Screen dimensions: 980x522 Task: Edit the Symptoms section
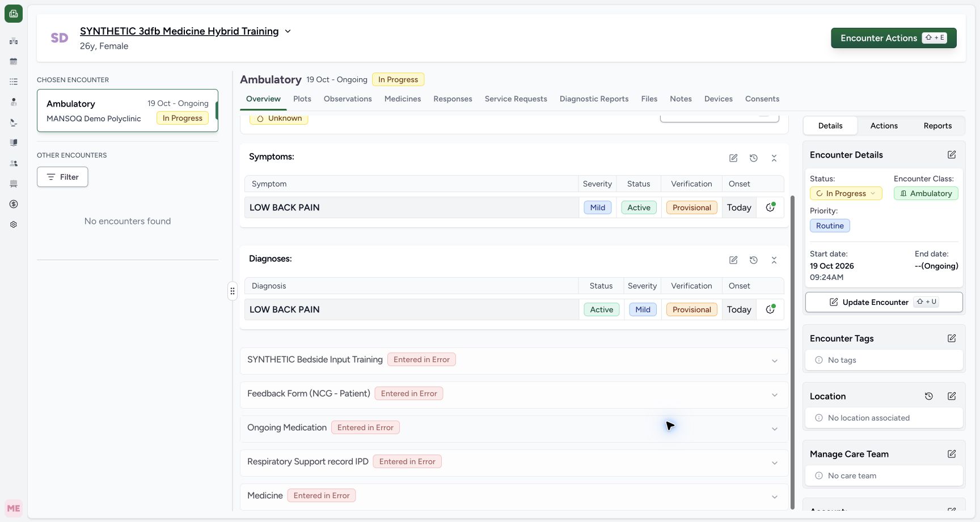point(733,158)
